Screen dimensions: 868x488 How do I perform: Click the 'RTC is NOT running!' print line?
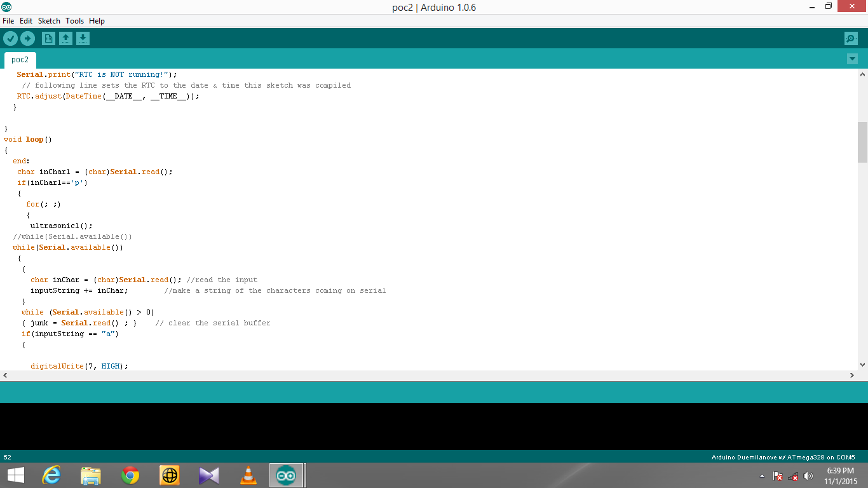point(97,74)
